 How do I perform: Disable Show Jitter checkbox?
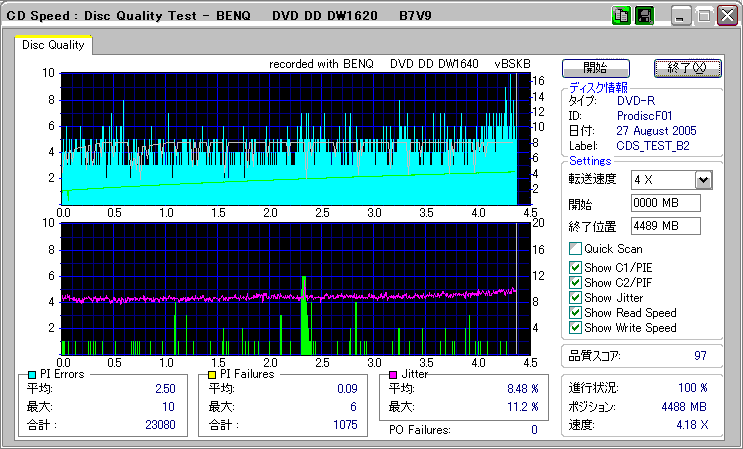pos(575,297)
